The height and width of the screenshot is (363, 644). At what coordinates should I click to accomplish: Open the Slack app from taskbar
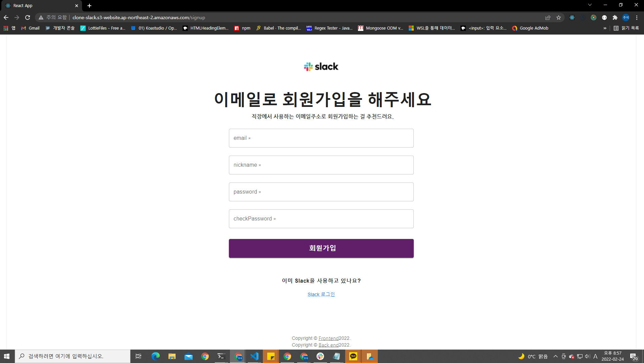point(320,356)
